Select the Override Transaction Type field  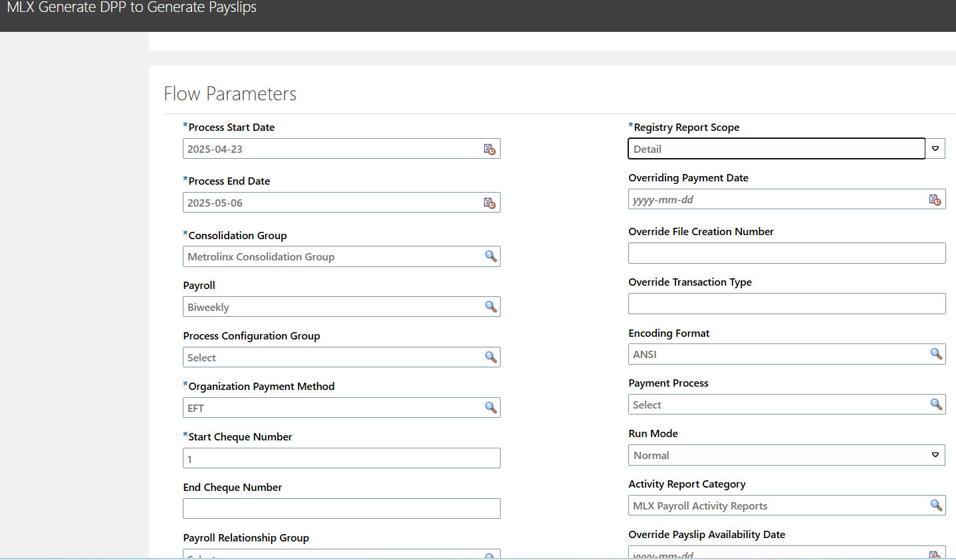click(786, 304)
